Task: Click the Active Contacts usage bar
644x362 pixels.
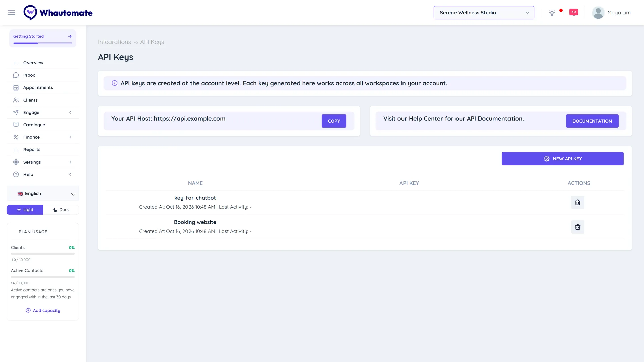Action: tap(43, 277)
